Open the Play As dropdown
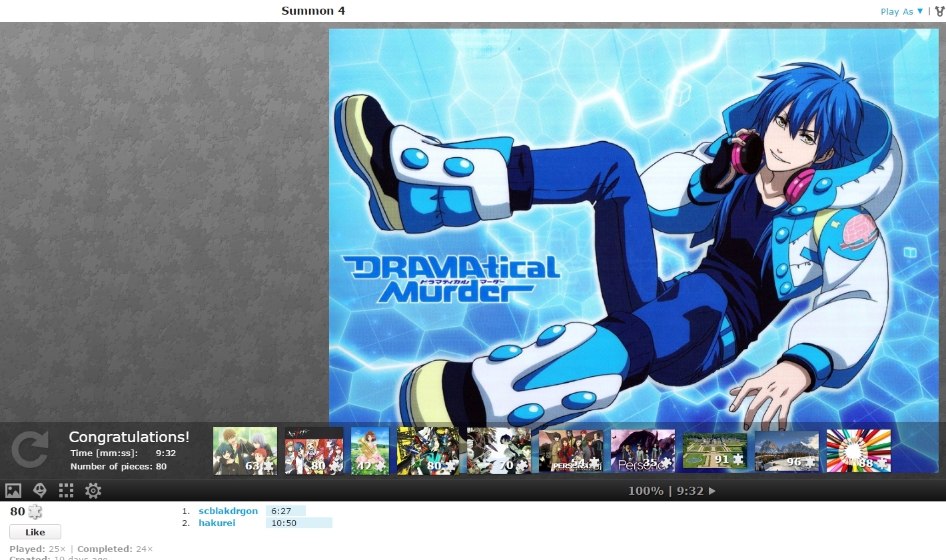The height and width of the screenshot is (560, 946). [902, 11]
